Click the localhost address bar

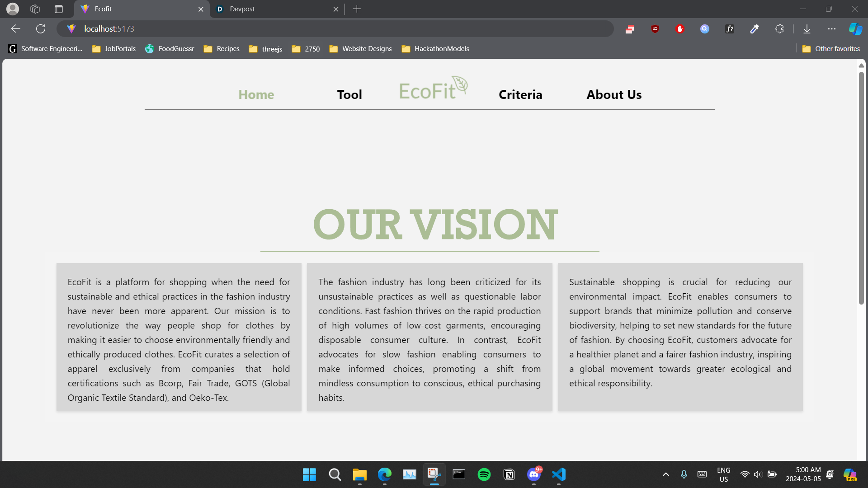point(316,29)
